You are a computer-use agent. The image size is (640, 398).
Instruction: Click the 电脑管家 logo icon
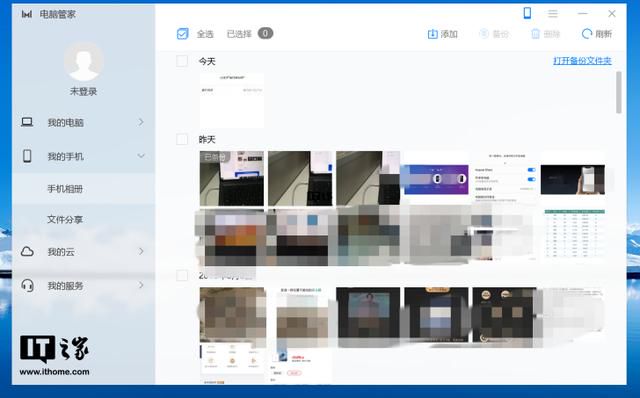pos(27,14)
